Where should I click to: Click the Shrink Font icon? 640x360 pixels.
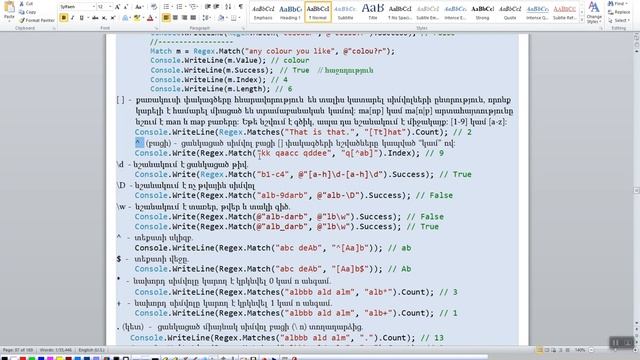click(x=126, y=7)
